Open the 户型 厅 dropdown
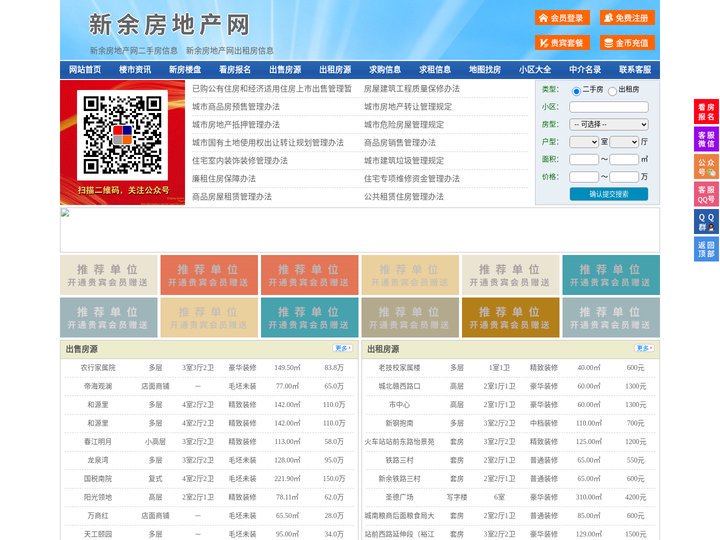 (x=624, y=142)
